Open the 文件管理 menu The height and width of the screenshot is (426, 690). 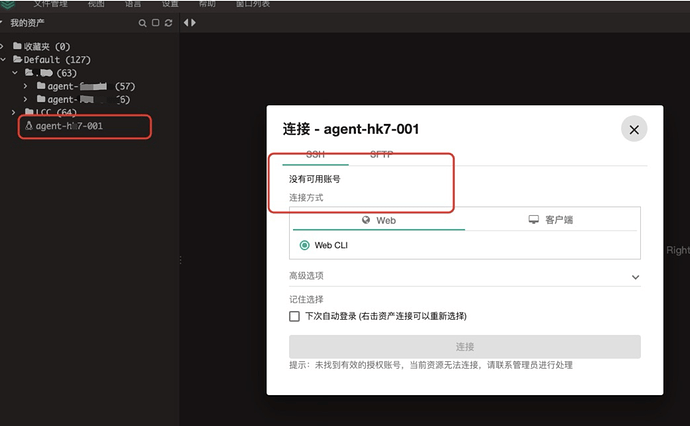(x=51, y=4)
